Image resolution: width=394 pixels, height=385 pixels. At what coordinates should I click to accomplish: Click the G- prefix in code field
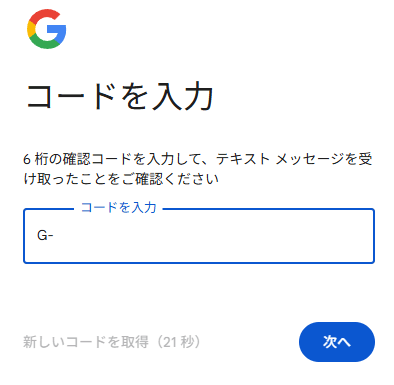coord(45,236)
